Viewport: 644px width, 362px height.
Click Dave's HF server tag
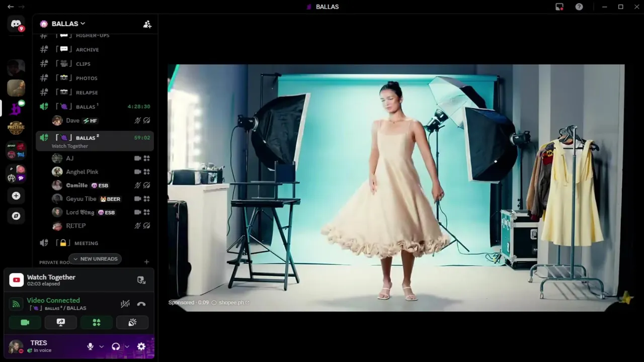tap(90, 121)
